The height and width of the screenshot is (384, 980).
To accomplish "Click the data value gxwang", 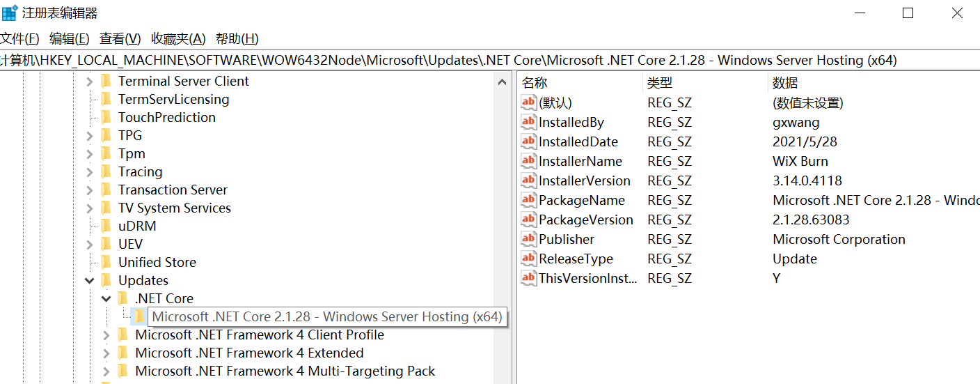I will tap(796, 123).
